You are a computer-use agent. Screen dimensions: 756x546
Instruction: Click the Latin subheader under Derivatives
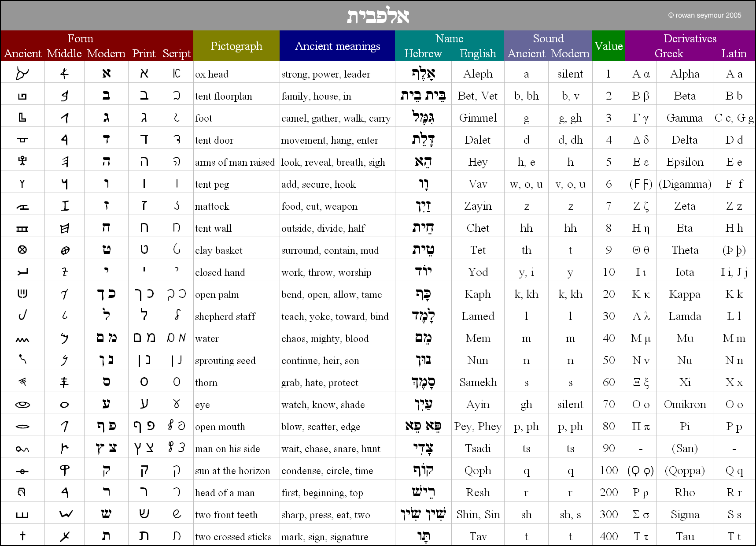pos(734,53)
